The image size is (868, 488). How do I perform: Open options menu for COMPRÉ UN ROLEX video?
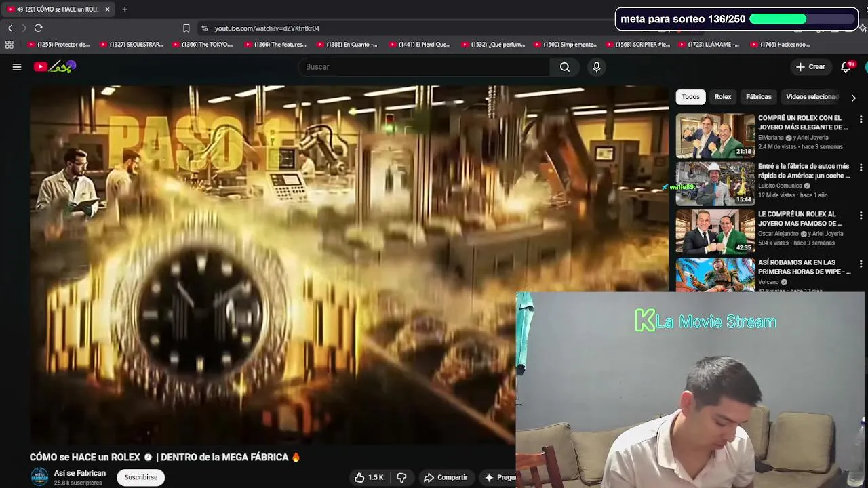tap(861, 119)
